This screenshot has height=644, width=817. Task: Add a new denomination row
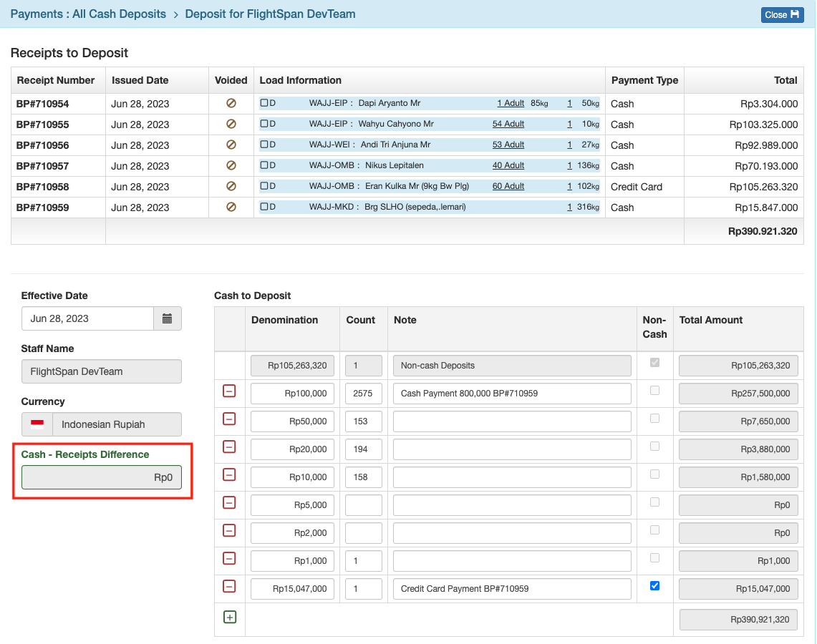(230, 616)
